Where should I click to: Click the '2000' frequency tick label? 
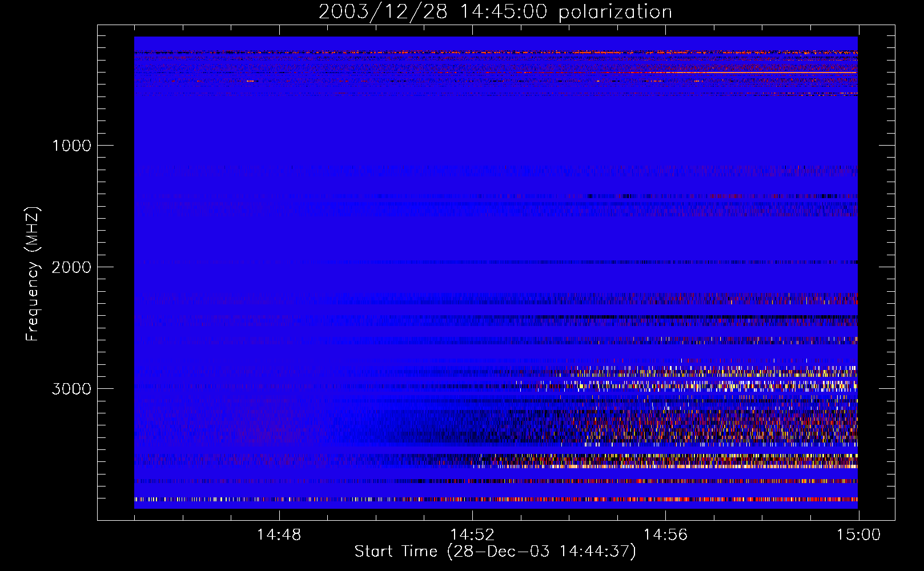(71, 267)
